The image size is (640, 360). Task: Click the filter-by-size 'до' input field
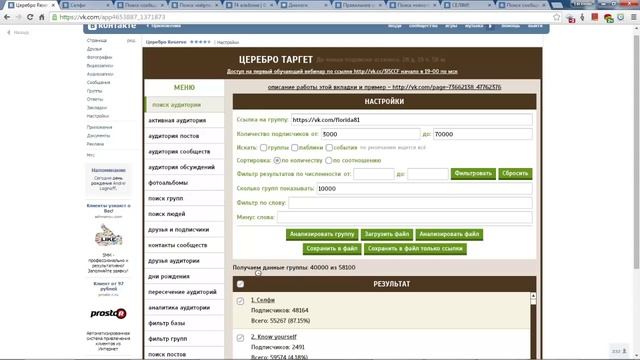click(428, 174)
